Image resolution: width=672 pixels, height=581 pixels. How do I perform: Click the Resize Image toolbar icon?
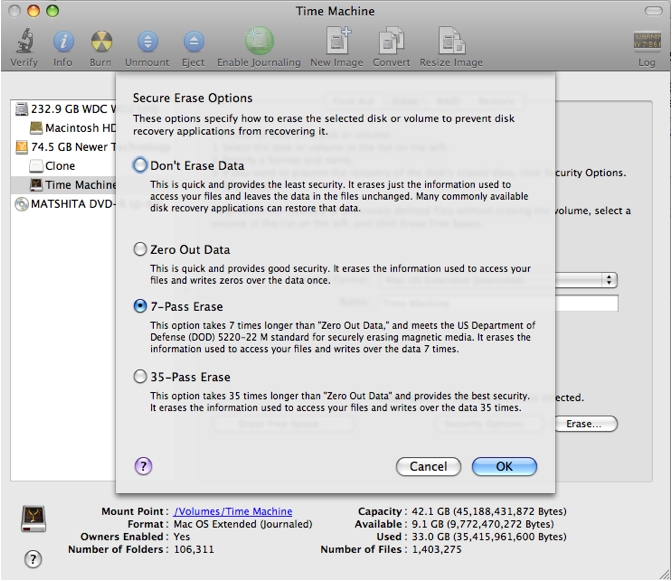(x=452, y=41)
